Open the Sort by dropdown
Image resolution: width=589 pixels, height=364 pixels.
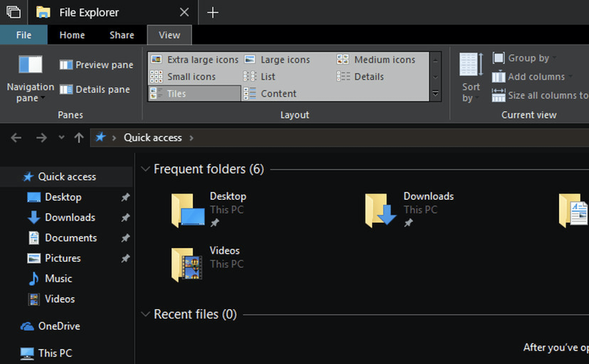(x=471, y=92)
